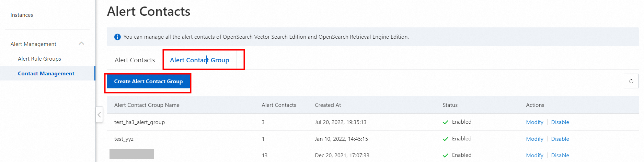
Task: Disable the test_yyz contact group
Action: click(x=560, y=139)
